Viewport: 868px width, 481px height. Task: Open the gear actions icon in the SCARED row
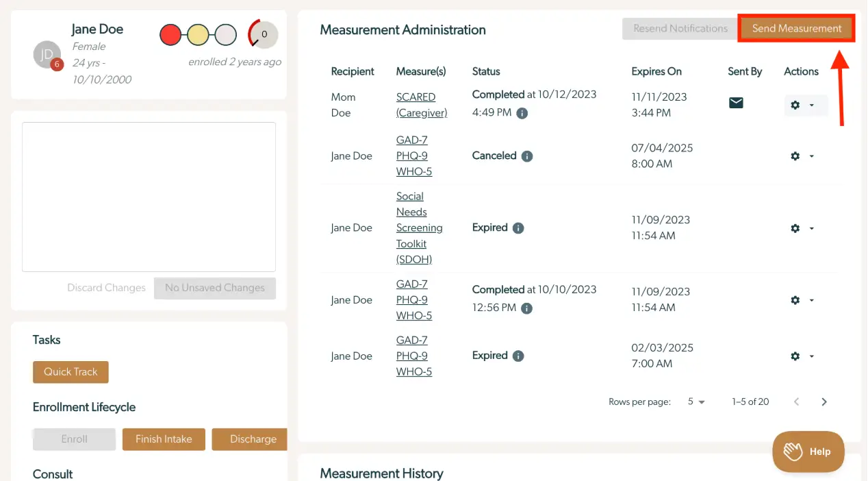[x=795, y=105]
